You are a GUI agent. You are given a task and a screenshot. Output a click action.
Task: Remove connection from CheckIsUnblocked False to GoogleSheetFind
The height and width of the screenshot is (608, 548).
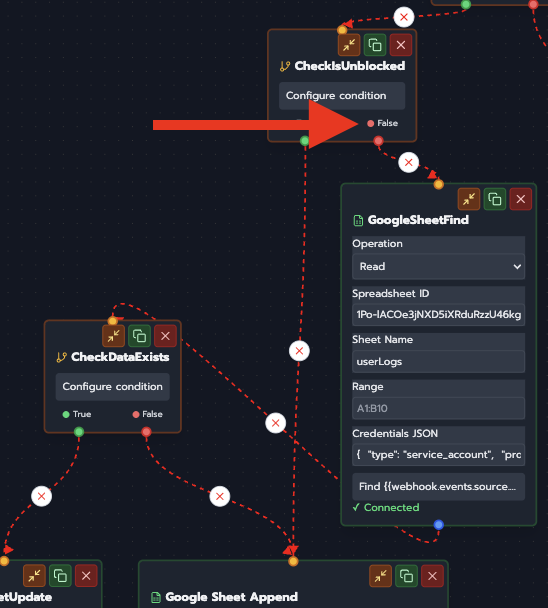408,162
